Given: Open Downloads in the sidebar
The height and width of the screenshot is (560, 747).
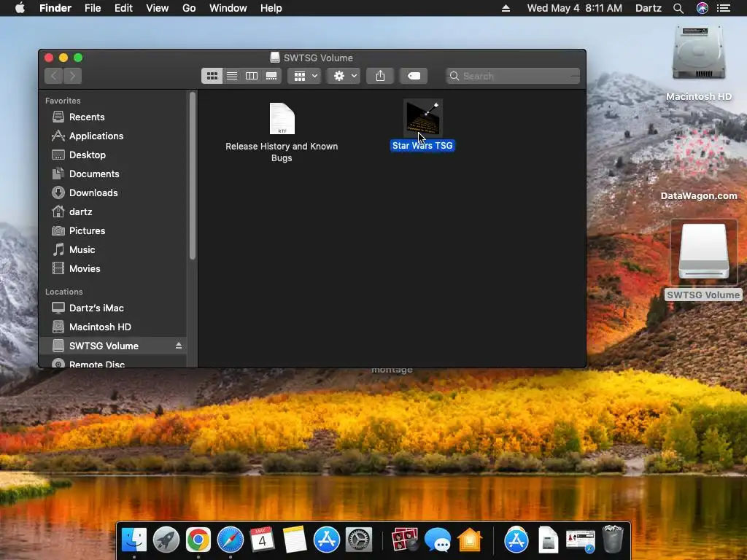Looking at the screenshot, I should pyautogui.click(x=93, y=192).
